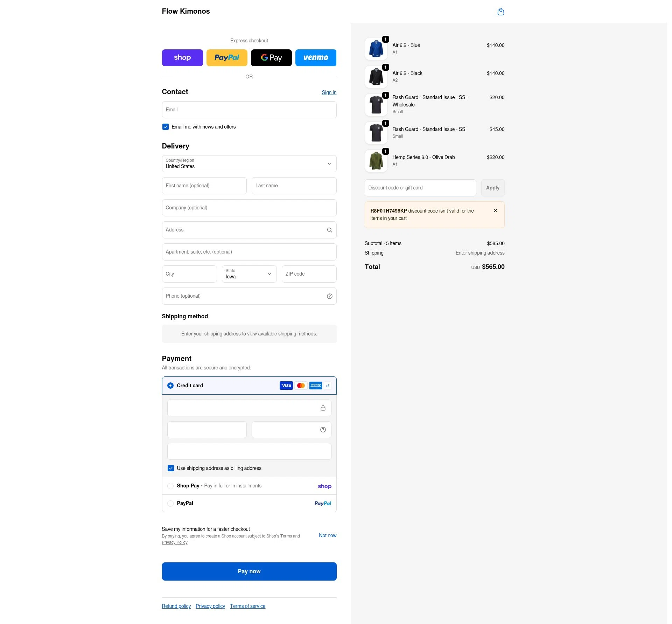Dismiss the invalid discount code message

495,210
